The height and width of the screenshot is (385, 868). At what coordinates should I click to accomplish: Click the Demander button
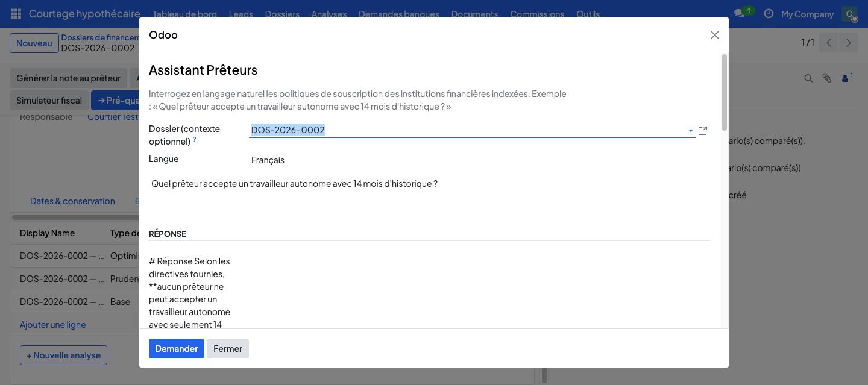[177, 349]
